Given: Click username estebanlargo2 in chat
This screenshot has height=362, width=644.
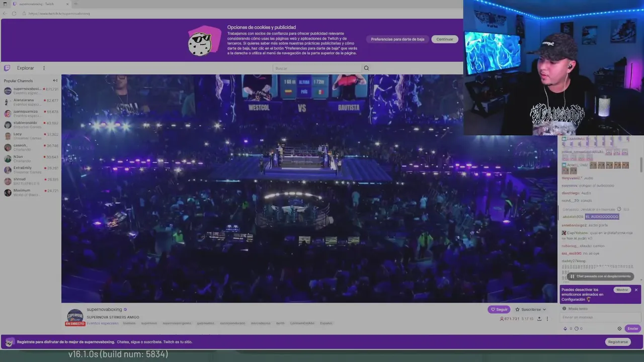Looking at the screenshot, I should click(x=574, y=225).
